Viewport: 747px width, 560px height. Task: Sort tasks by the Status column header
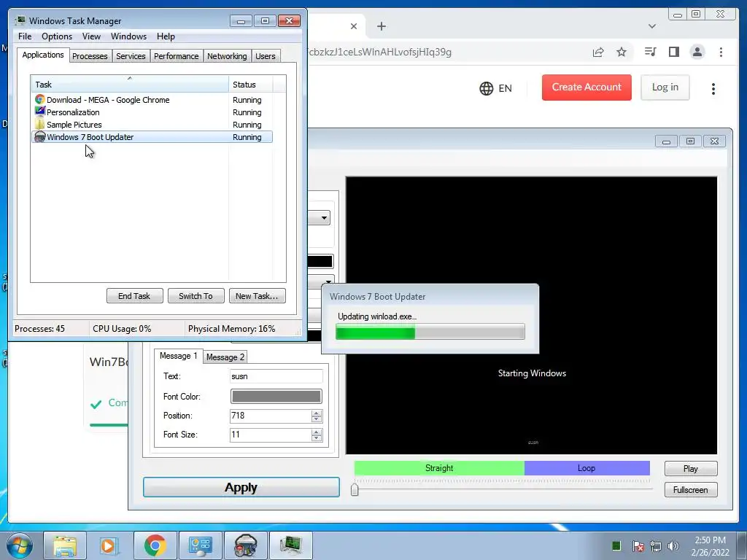coord(251,85)
